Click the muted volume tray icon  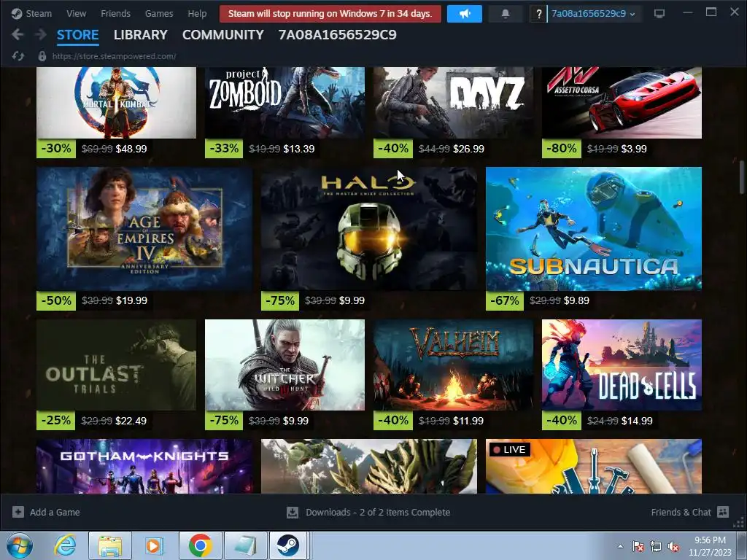click(x=673, y=547)
